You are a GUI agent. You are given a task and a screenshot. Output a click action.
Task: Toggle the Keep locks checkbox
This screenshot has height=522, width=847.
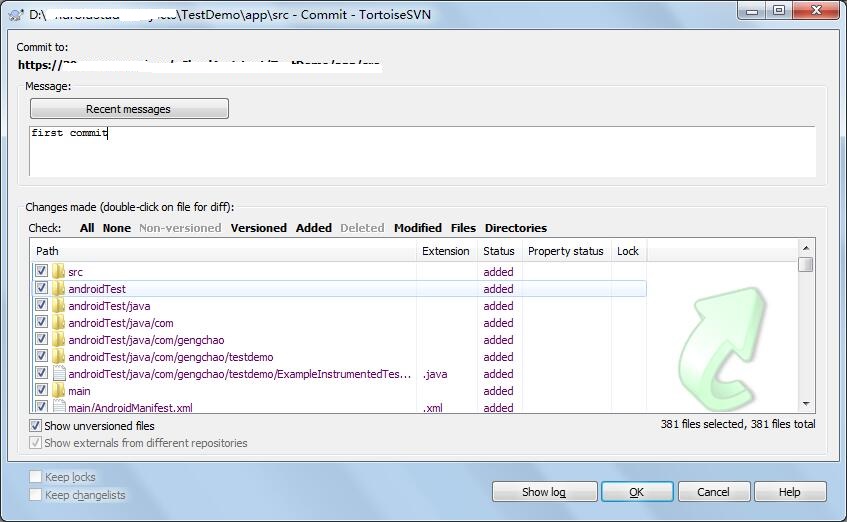pos(35,477)
